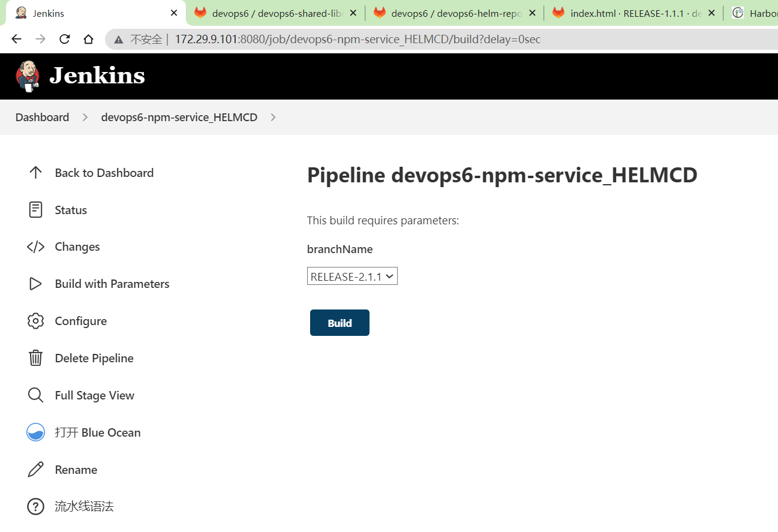Click the Pipeline devops6-npm-service_HELMCD heading
Image resolution: width=778 pixels, height=532 pixels.
click(x=502, y=175)
